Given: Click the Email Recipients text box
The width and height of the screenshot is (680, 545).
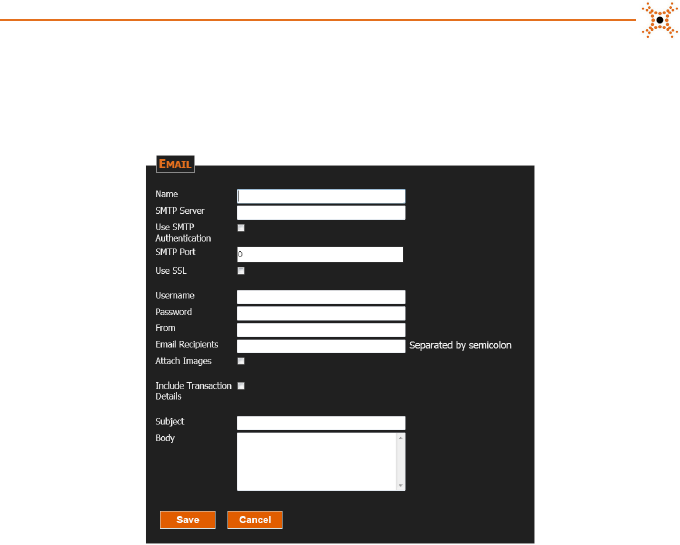Looking at the screenshot, I should [x=321, y=346].
